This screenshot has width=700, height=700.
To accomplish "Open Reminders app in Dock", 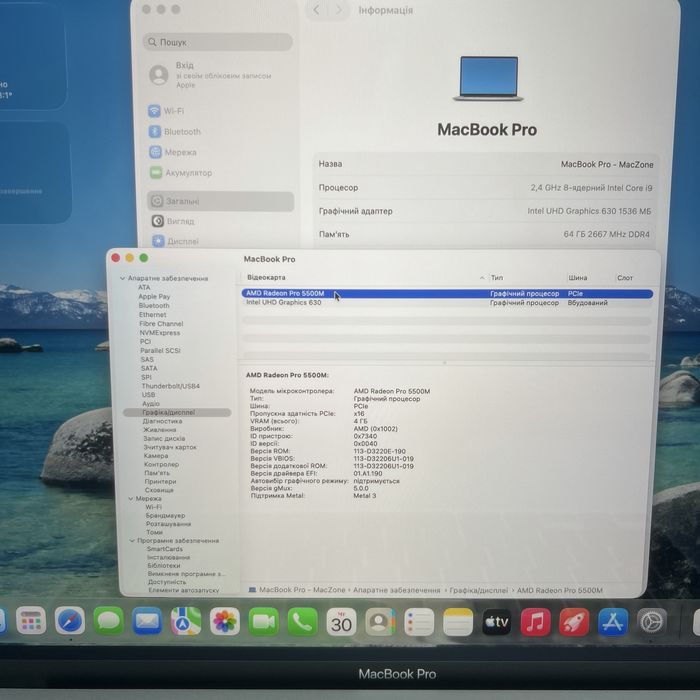I will (x=419, y=621).
